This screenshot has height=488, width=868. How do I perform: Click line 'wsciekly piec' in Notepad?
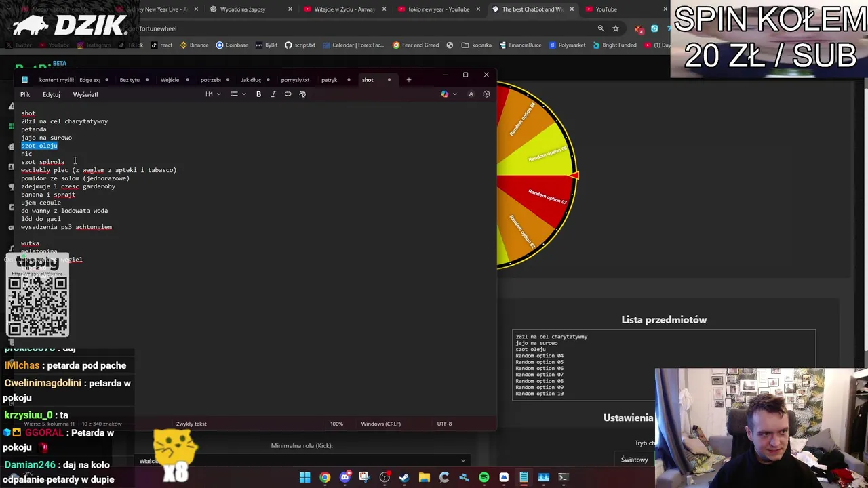98,170
